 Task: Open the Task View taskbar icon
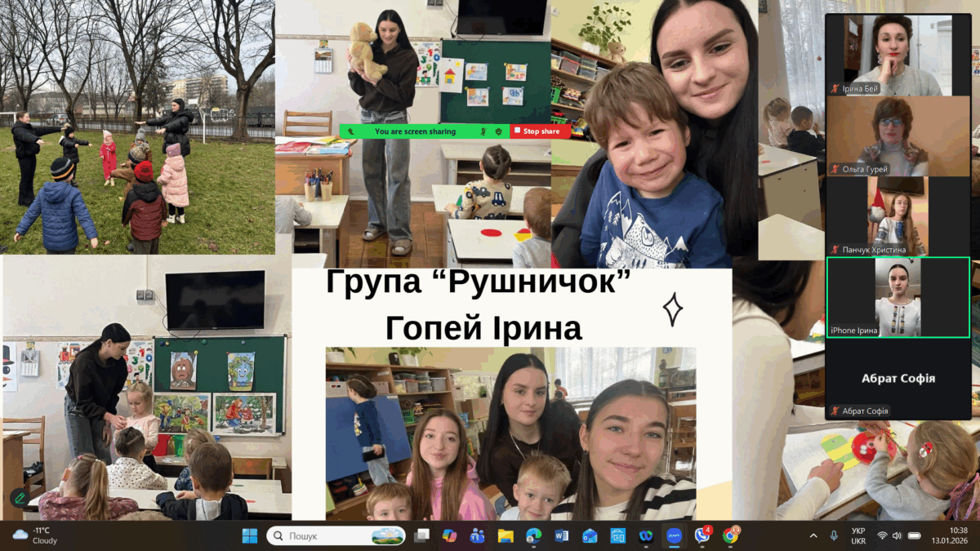pyautogui.click(x=421, y=535)
